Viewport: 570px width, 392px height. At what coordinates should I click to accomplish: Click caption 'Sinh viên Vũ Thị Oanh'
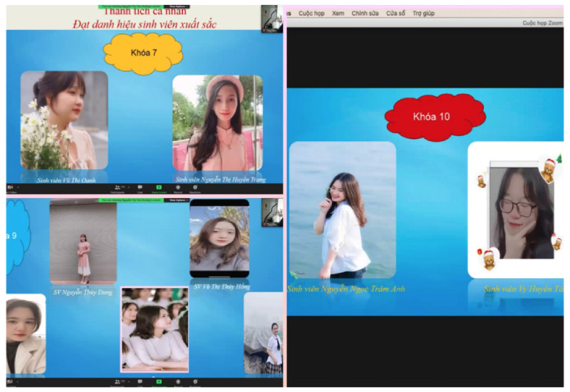(x=66, y=180)
